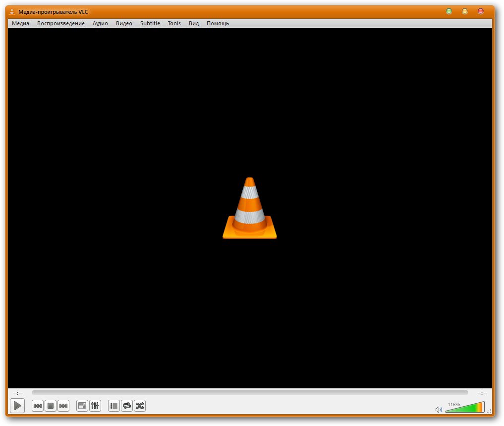504x426 pixels.
Task: Jump to the previous media track
Action: click(x=38, y=406)
